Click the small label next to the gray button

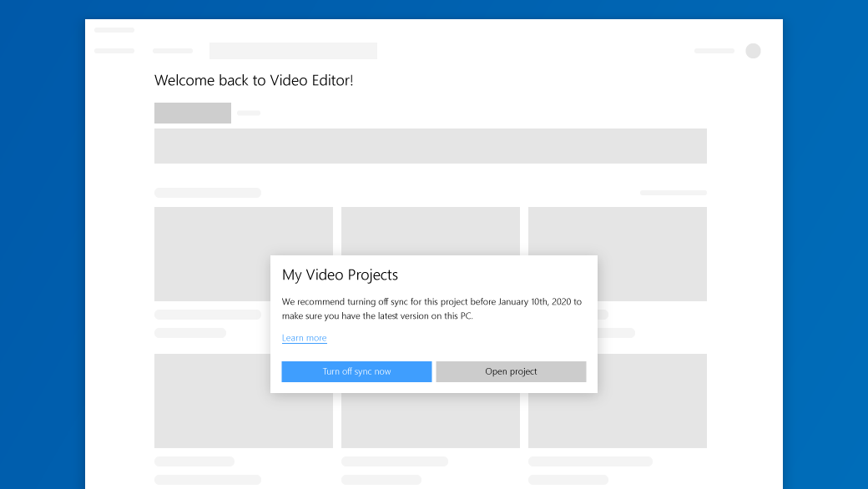coord(248,113)
